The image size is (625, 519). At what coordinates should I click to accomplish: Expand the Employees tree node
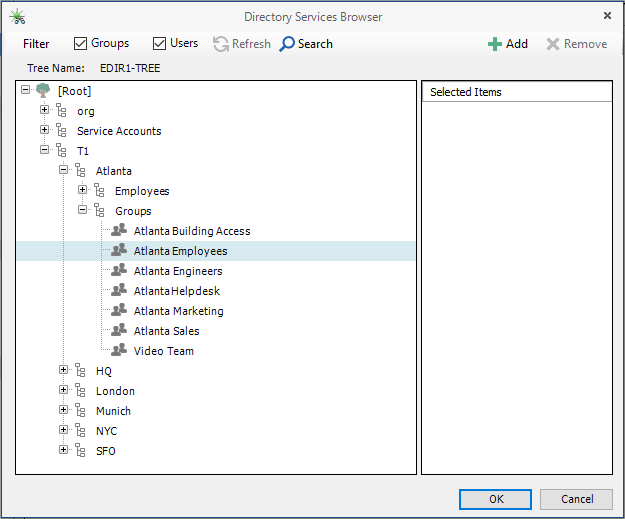(82, 191)
